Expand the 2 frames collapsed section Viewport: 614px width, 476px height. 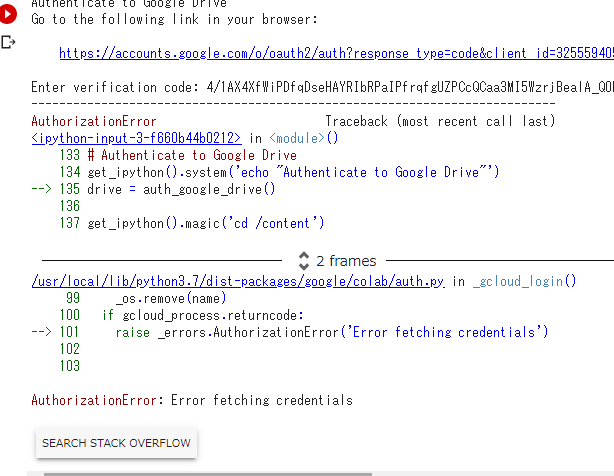(337, 261)
